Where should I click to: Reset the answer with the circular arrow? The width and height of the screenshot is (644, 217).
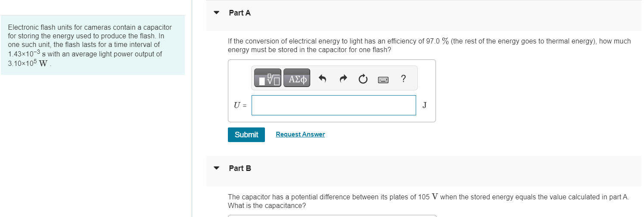(x=363, y=79)
